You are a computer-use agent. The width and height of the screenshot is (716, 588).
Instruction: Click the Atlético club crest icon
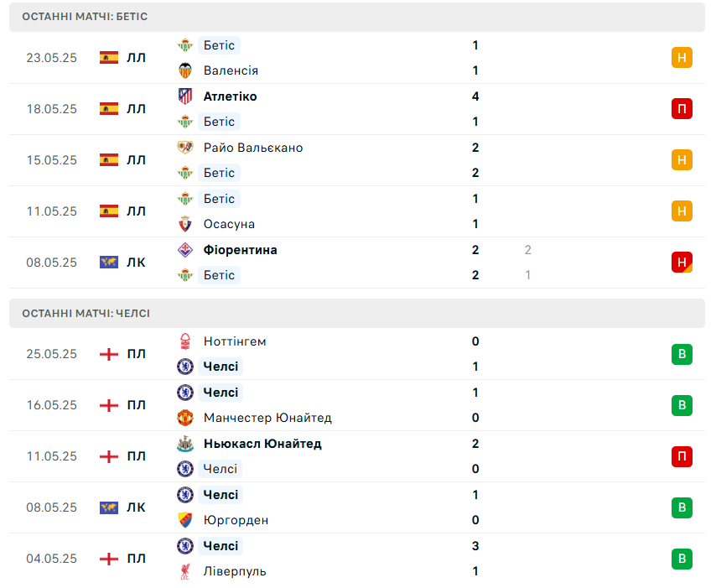[x=185, y=96]
